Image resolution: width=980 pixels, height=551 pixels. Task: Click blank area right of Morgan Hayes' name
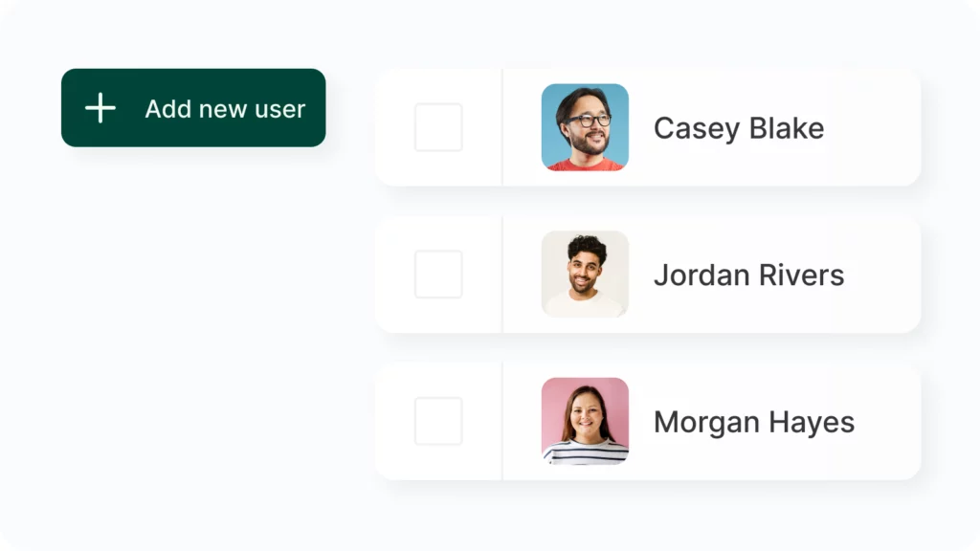click(890, 423)
